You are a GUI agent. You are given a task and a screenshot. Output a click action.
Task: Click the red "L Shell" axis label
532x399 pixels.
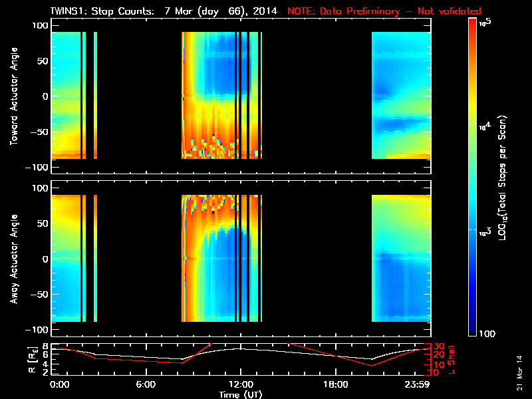tap(453, 359)
